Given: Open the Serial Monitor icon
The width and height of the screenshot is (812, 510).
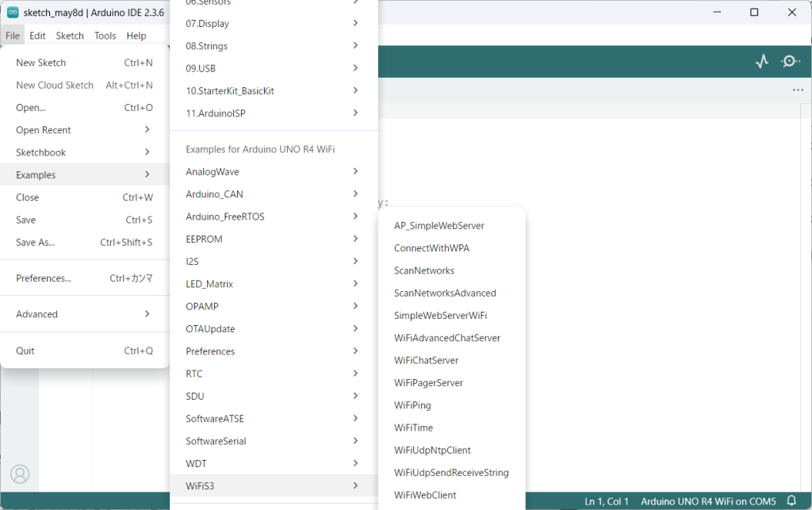Looking at the screenshot, I should (790, 61).
